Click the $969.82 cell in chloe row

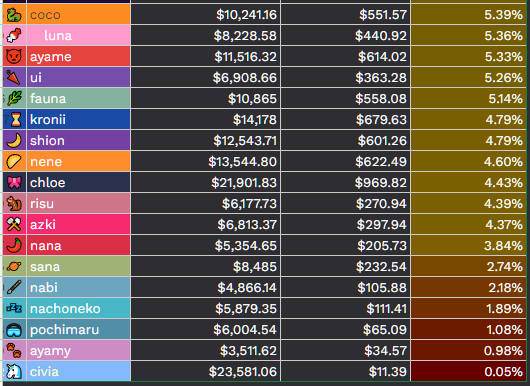pos(345,183)
